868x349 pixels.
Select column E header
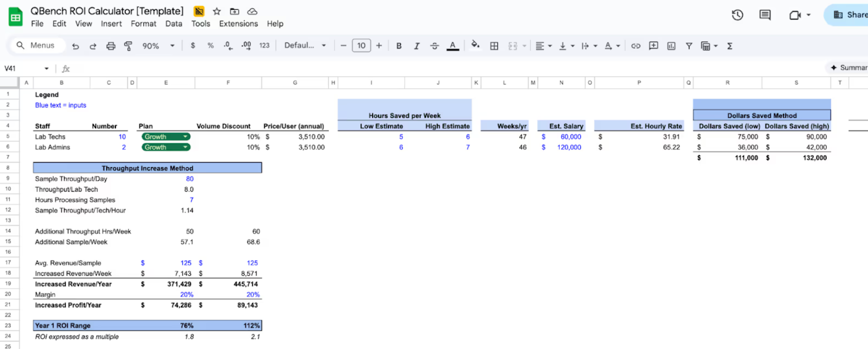pos(166,83)
